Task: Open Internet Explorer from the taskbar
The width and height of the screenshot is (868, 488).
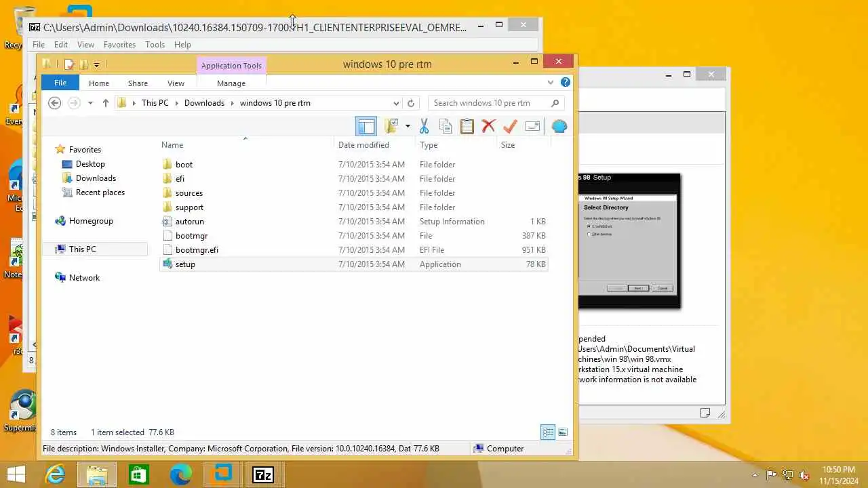Action: click(x=55, y=474)
